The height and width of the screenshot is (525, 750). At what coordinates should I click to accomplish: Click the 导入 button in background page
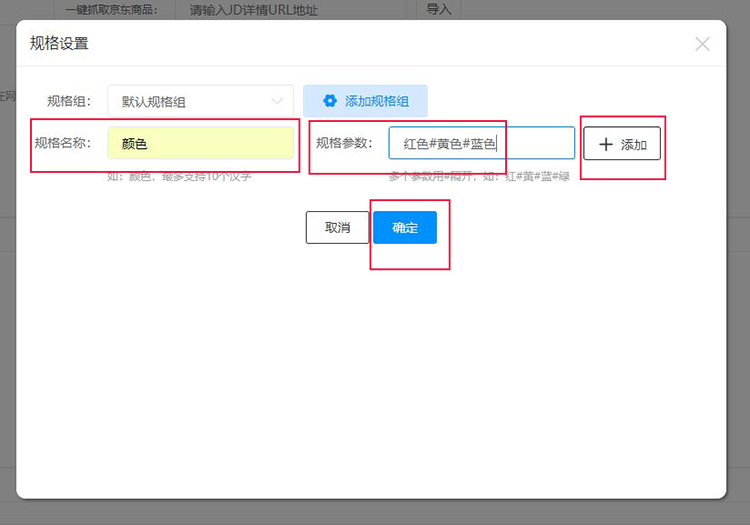438,9
